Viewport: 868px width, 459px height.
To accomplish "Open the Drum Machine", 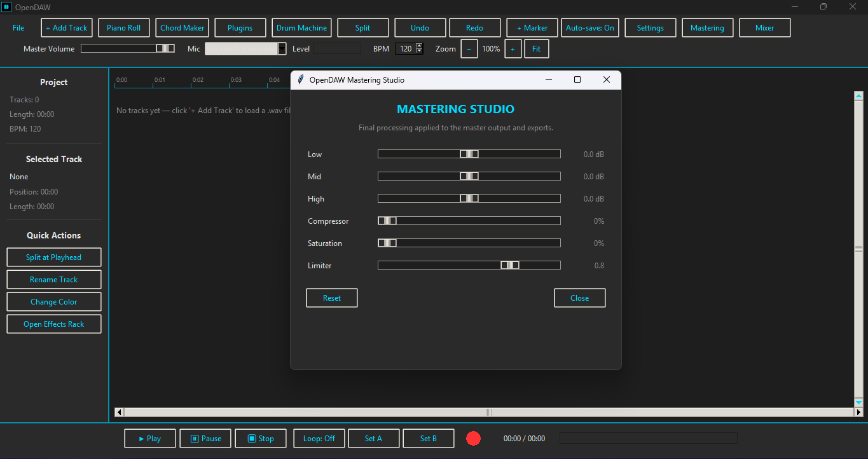I will tap(301, 28).
